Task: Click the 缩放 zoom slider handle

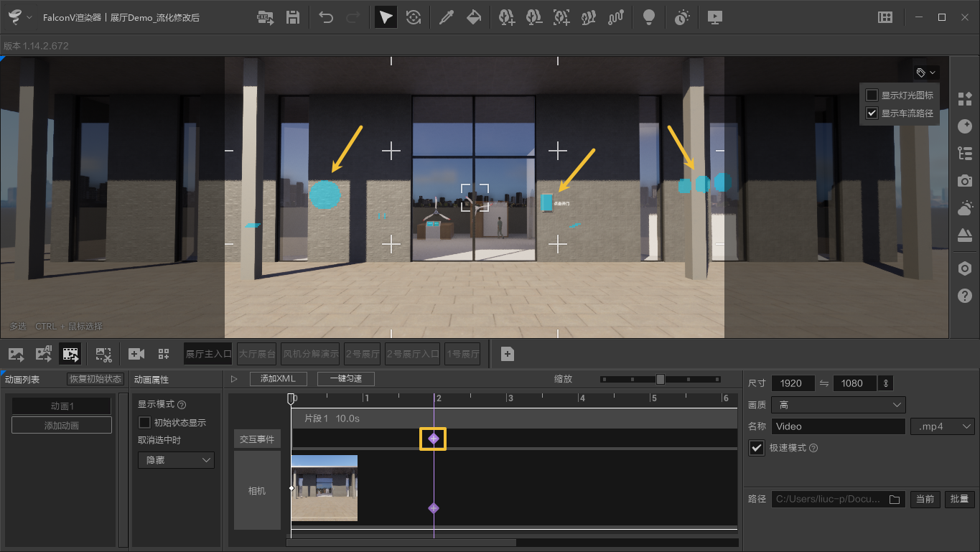Action: point(661,379)
